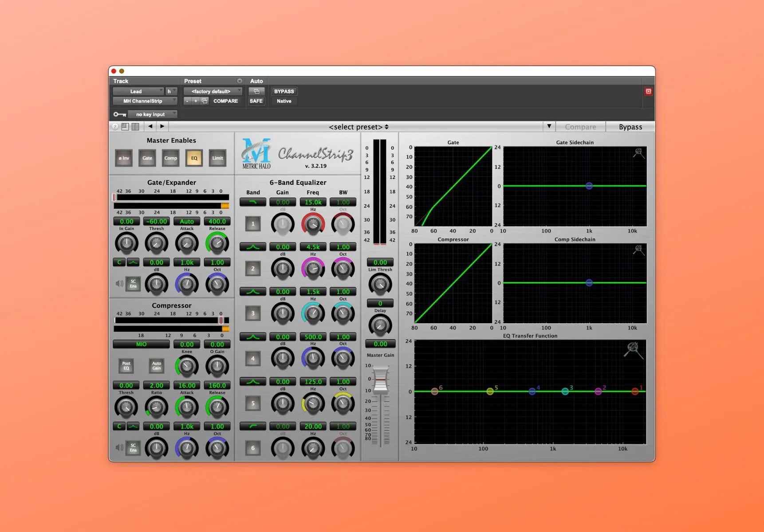
Task: Click the Master Gain fader handle
Action: (x=381, y=380)
